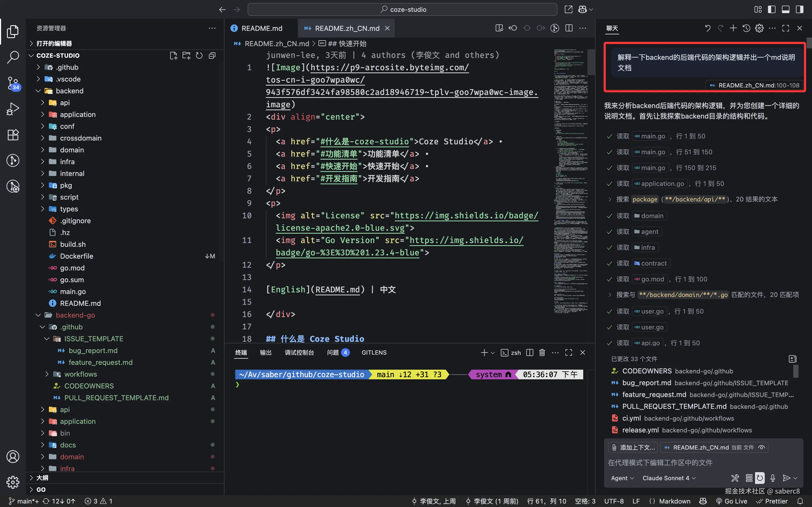Toggle primary sidebar visibility in title bar
The width and height of the screenshot is (812, 507).
point(771,9)
